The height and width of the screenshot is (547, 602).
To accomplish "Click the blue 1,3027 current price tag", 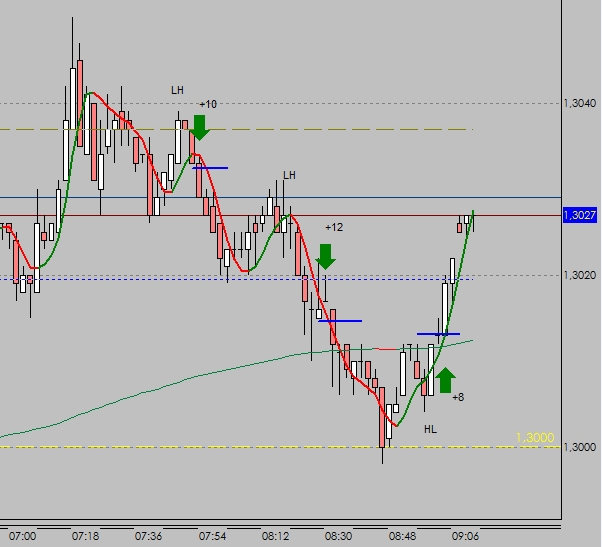I will point(580,215).
